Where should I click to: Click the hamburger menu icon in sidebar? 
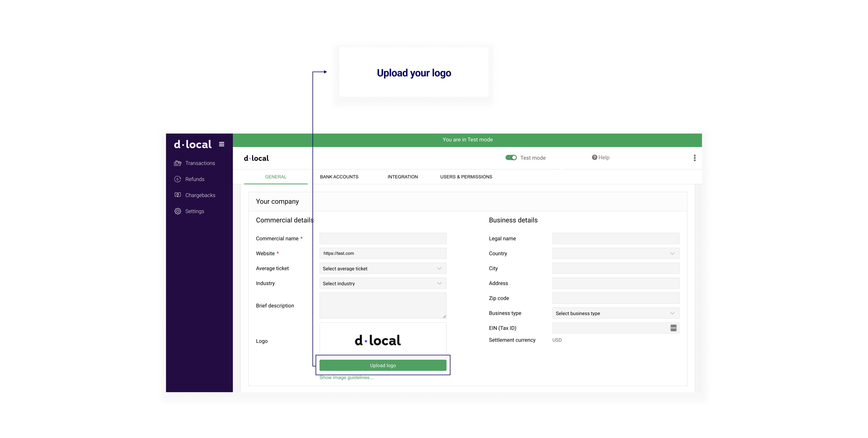click(221, 144)
